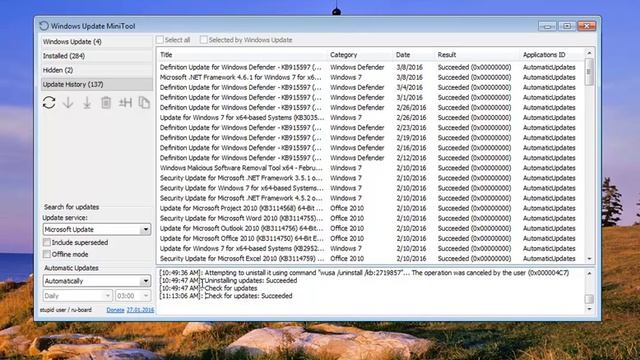This screenshot has height=360, width=640.
Task: Sort by the Date column header
Action: pyautogui.click(x=414, y=55)
